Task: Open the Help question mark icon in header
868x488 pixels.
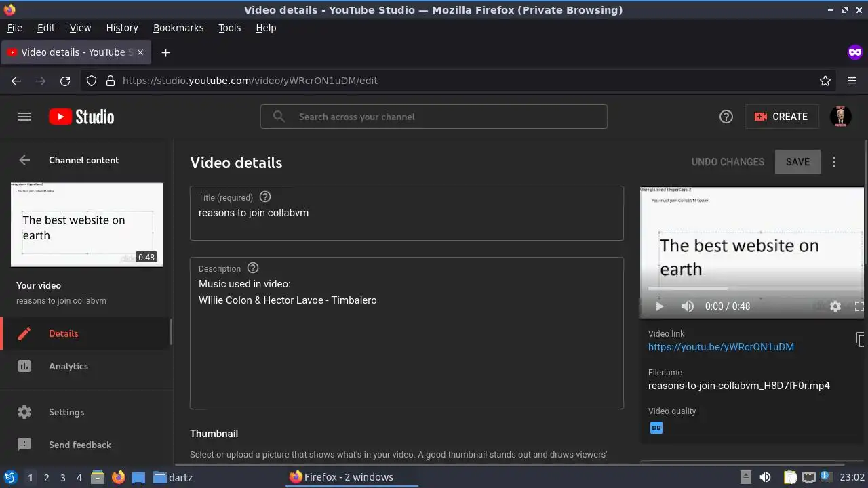Action: pos(726,117)
